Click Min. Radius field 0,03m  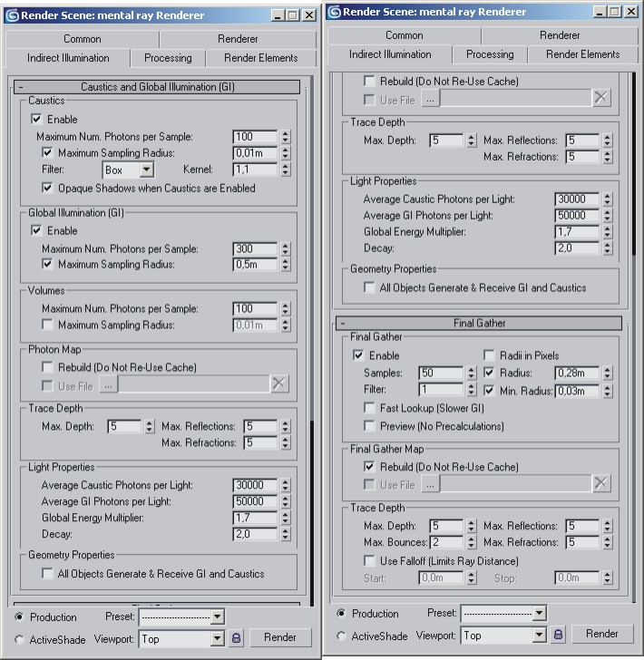[577, 391]
